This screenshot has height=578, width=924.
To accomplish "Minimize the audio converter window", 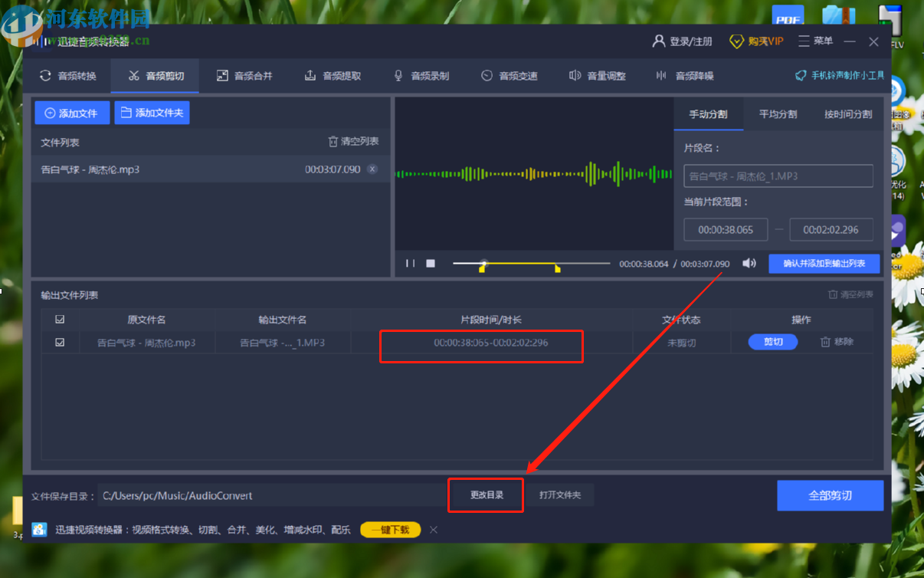I will point(850,41).
